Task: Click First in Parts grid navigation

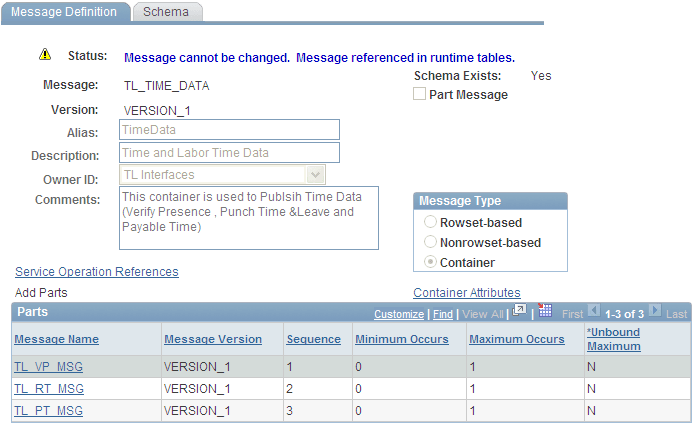Action: pos(572,314)
